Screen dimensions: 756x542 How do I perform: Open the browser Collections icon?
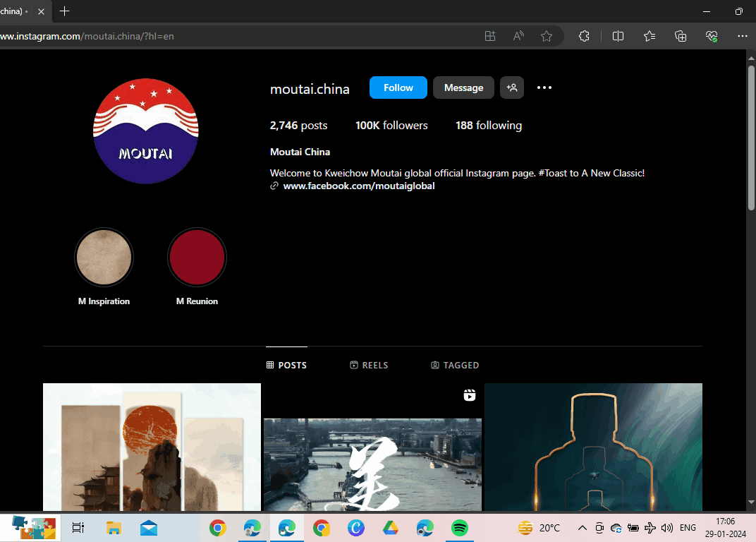[x=681, y=36]
